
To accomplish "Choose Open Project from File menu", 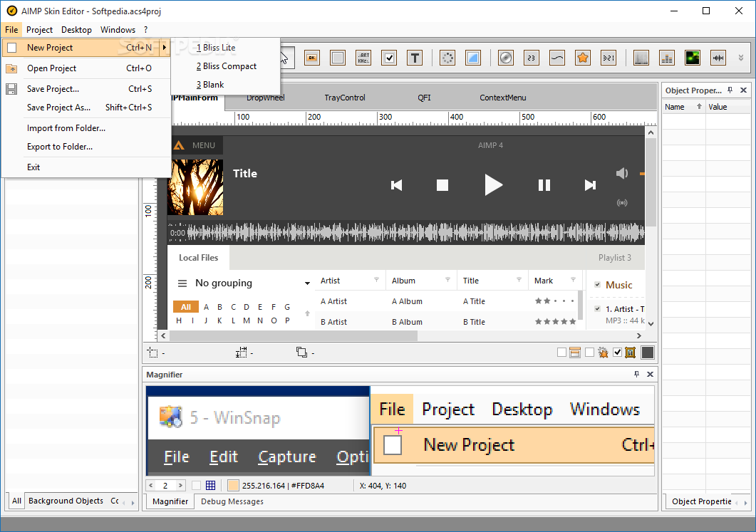I will [x=86, y=68].
